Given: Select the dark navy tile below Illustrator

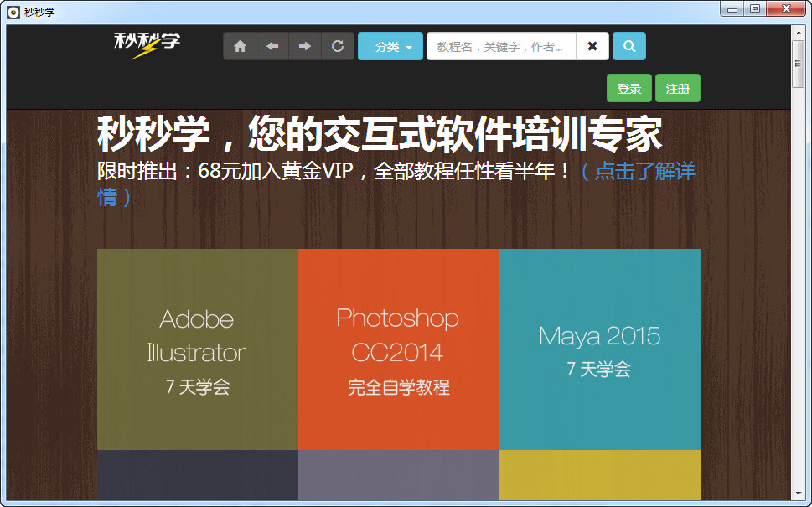Looking at the screenshot, I should click(197, 475).
